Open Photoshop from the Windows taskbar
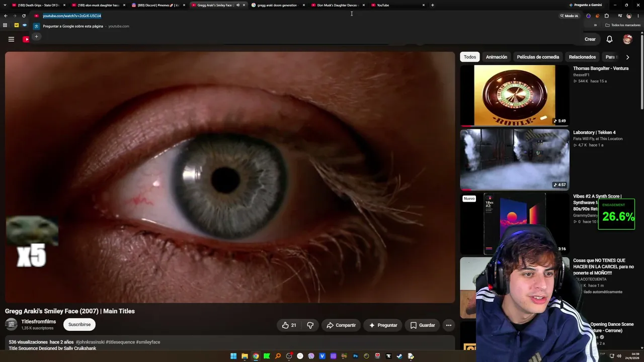This screenshot has height=362, width=644. pos(355,356)
